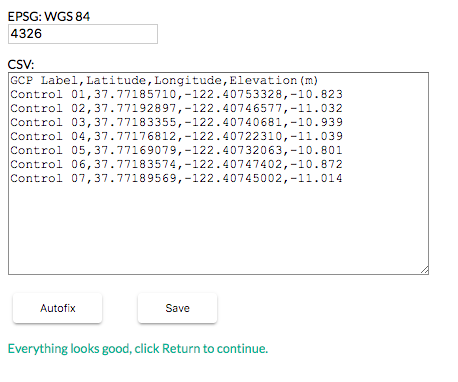Image resolution: width=458 pixels, height=382 pixels.
Task: Place cursor on the Control 02 row
Action: click(x=176, y=108)
